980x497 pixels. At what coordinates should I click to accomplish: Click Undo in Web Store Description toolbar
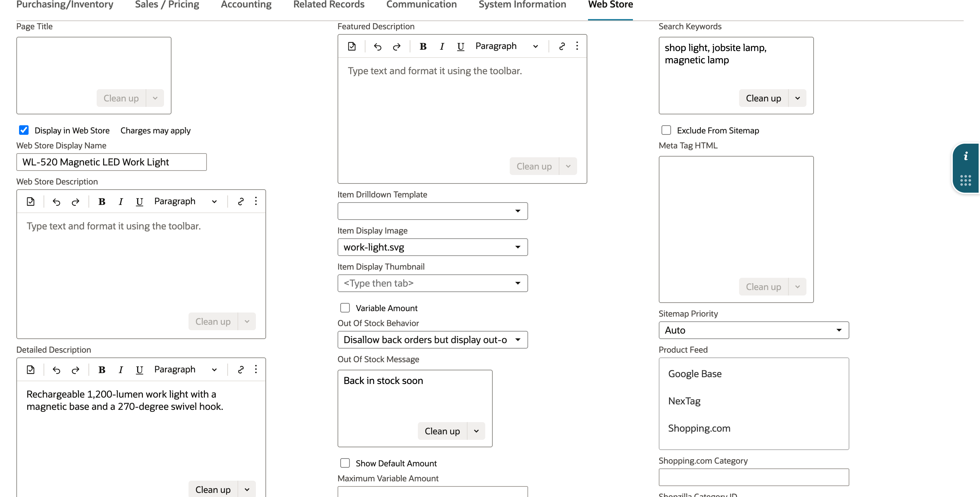(56, 202)
